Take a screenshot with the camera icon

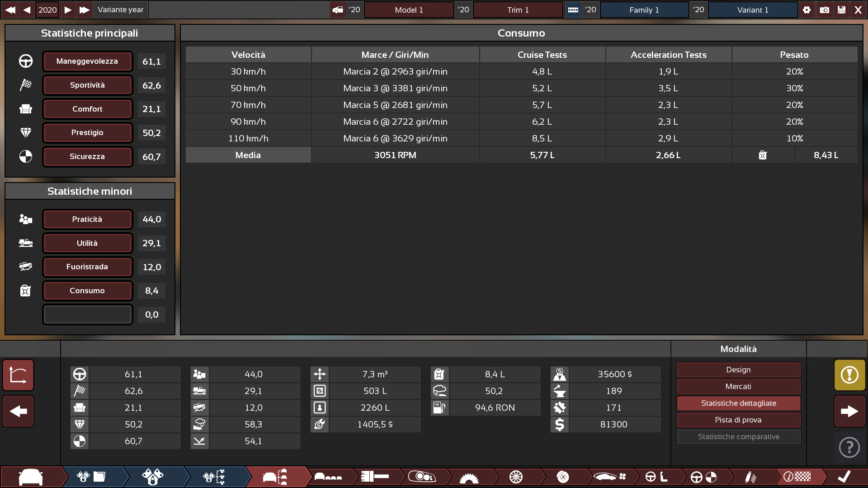pyautogui.click(x=825, y=9)
